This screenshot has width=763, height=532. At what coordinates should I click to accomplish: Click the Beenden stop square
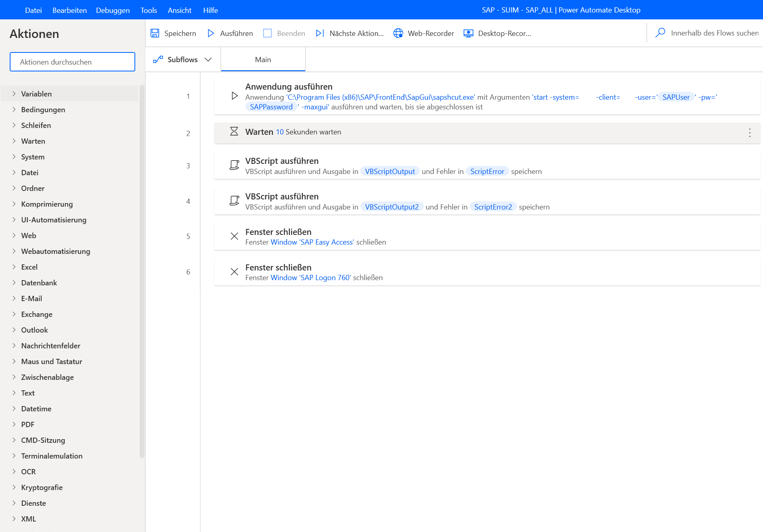tap(267, 33)
